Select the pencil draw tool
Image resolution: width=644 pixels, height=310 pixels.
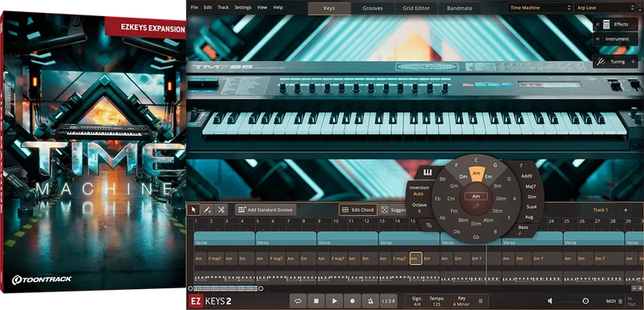click(208, 210)
